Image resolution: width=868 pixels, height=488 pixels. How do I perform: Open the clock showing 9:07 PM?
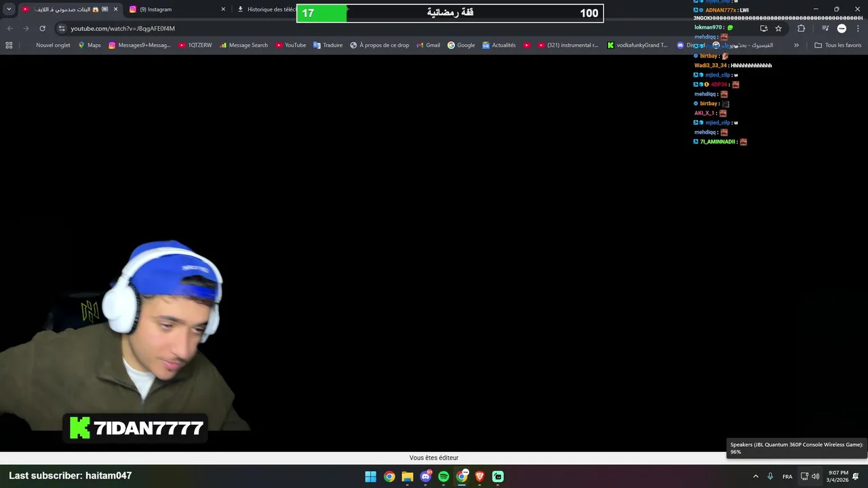[x=837, y=476]
